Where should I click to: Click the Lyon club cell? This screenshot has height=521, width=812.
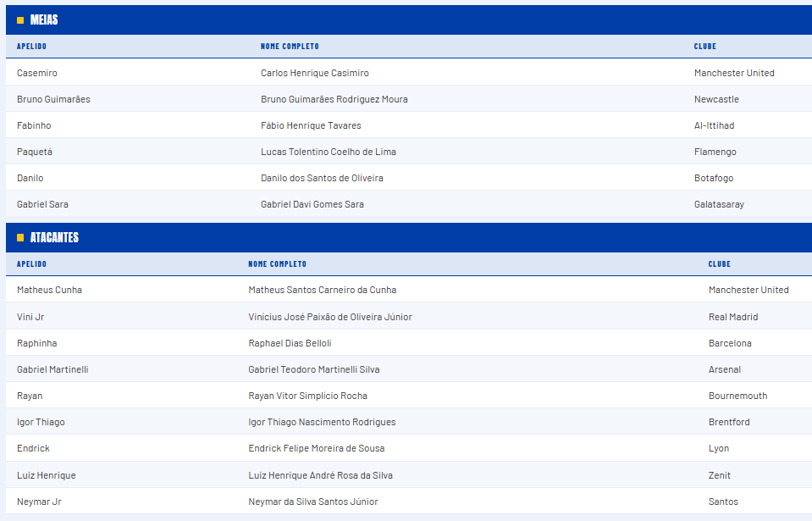point(718,448)
